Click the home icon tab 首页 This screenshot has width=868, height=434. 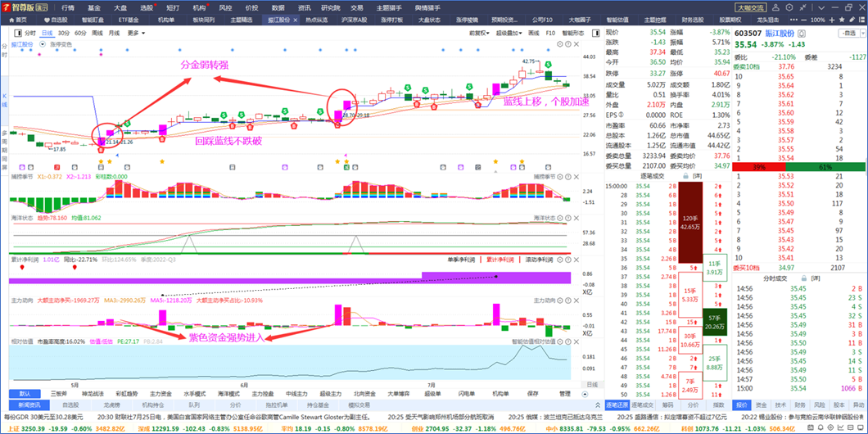17,20
